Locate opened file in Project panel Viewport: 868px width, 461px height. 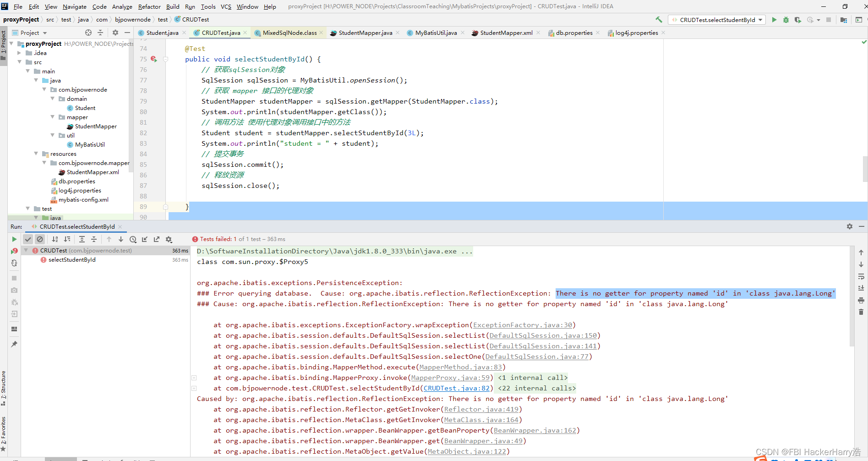click(88, 33)
